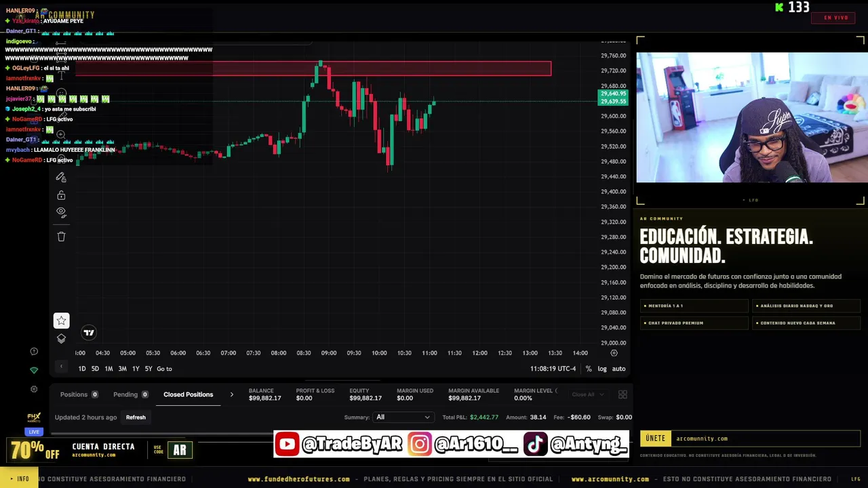Click the trash icon to remove drawings
Screen dimensions: 868x488
61,237
